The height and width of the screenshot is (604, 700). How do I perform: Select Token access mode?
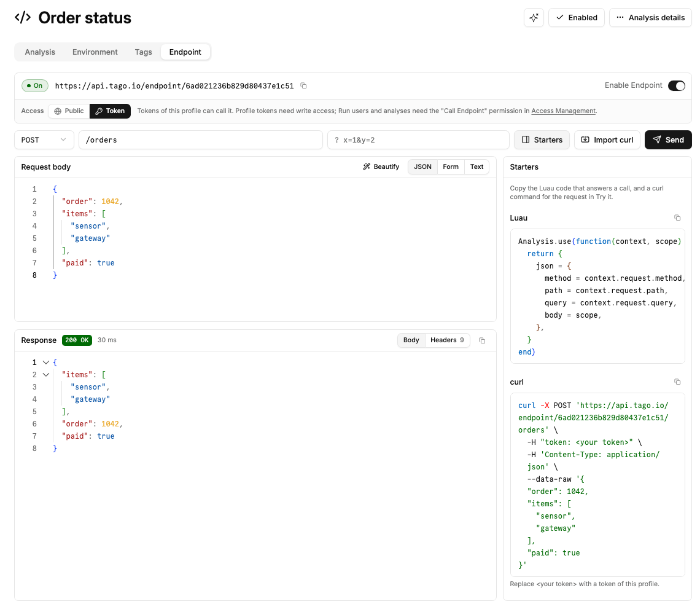coord(111,111)
